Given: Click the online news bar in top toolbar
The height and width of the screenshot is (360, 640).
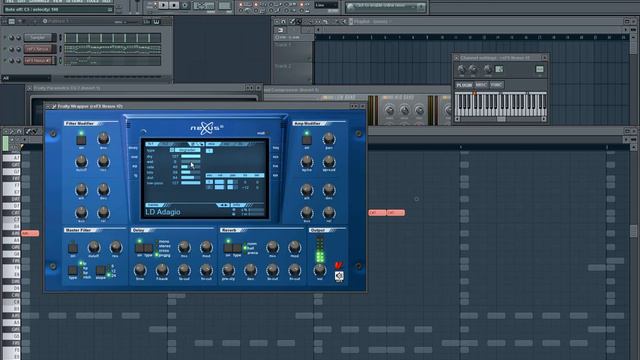Looking at the screenshot, I should (x=385, y=6).
